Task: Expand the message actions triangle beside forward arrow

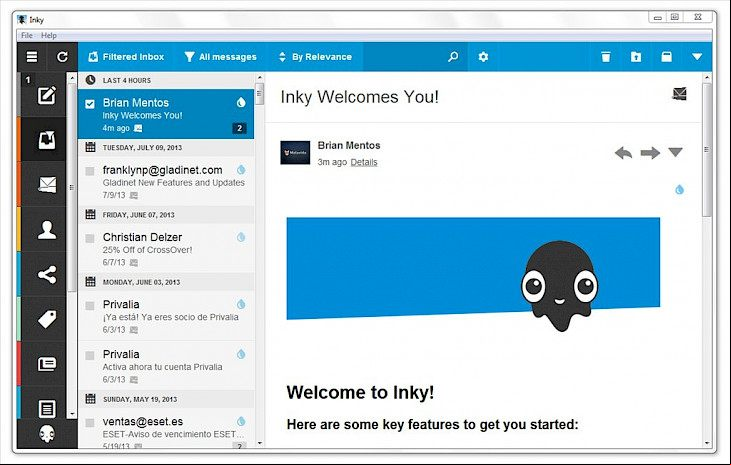Action: pos(675,152)
